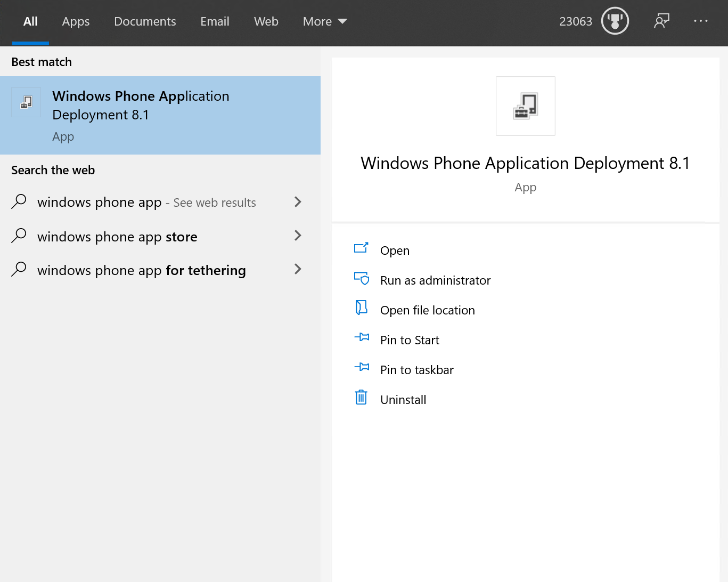Click the 23063 rewards points text
Image resolution: width=728 pixels, height=582 pixels.
tap(576, 22)
